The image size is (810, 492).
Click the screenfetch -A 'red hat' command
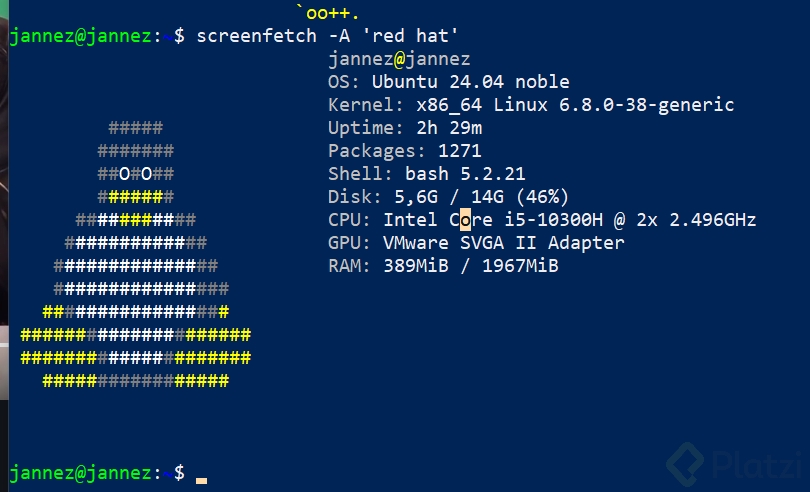(327, 36)
